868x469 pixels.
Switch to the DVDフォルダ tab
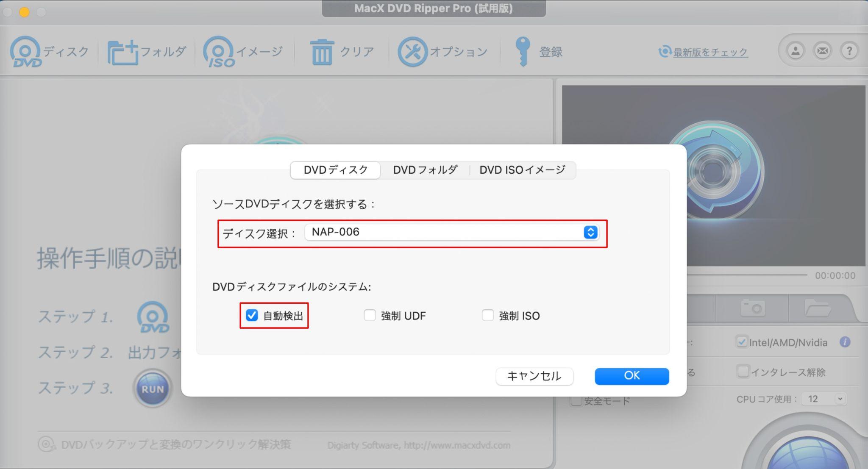tap(425, 170)
